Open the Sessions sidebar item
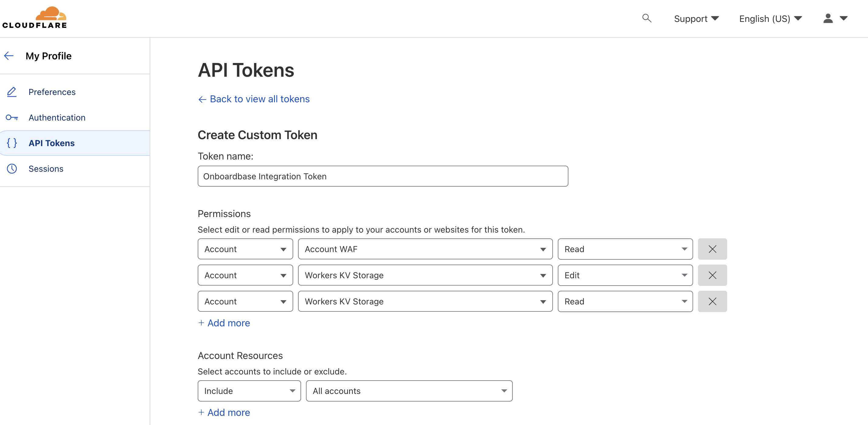 (46, 169)
